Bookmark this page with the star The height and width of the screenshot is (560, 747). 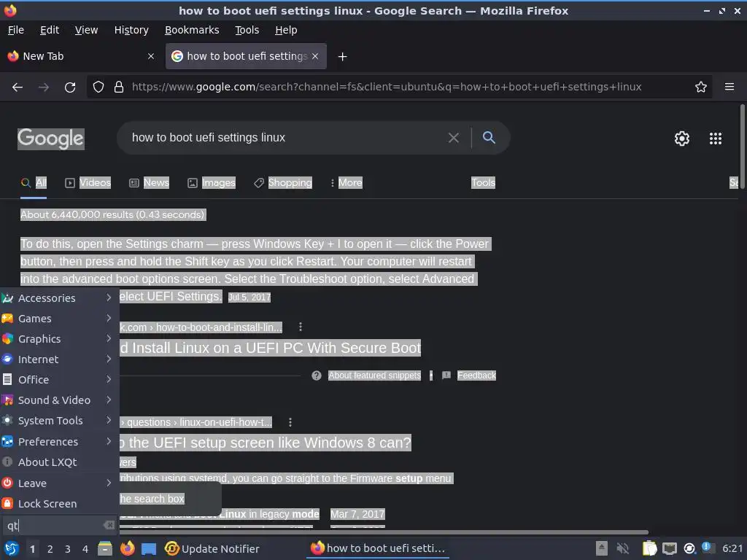(x=701, y=87)
